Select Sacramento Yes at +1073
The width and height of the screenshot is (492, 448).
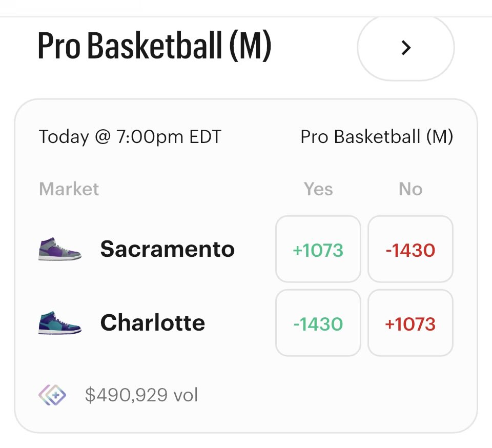pos(318,250)
